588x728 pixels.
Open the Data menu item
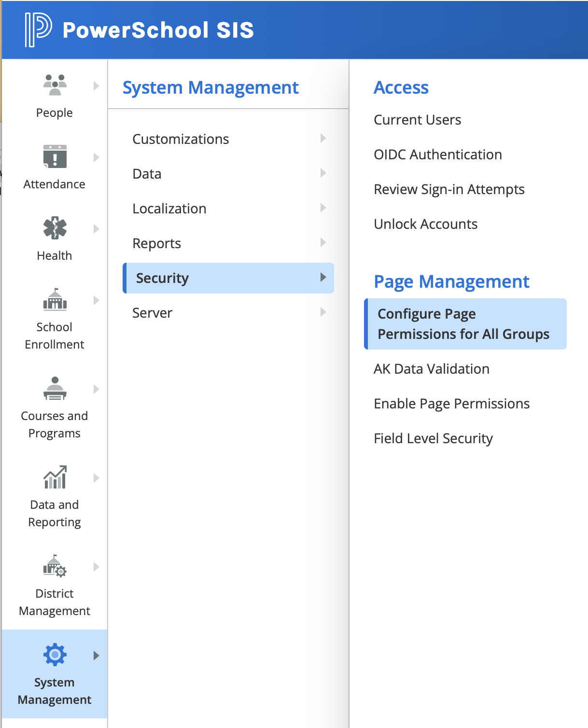[228, 174]
